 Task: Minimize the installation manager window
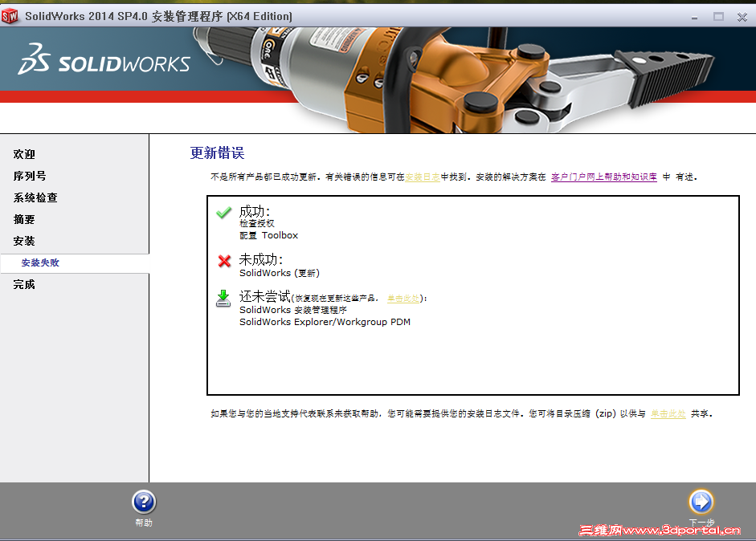pos(694,18)
